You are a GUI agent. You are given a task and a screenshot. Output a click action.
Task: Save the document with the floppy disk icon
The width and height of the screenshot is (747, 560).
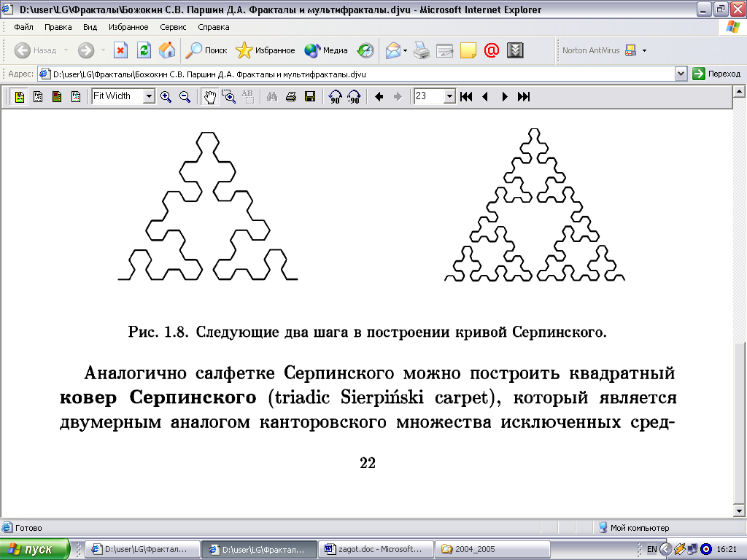[x=310, y=97]
